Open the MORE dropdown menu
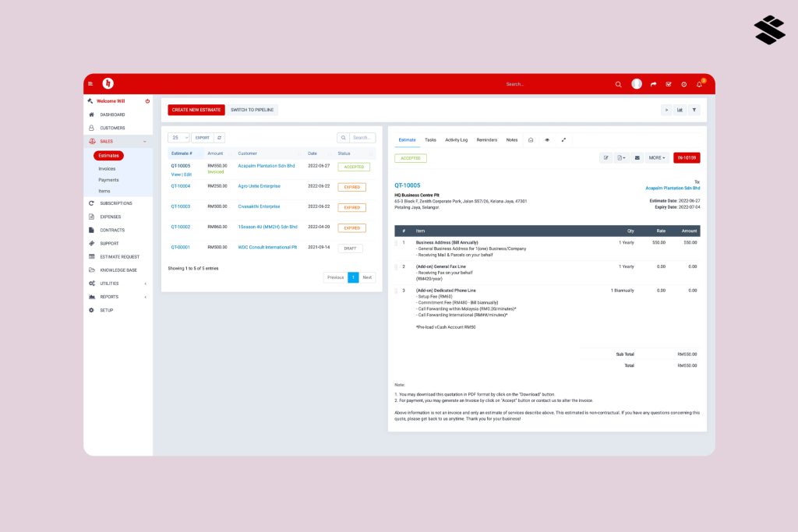 point(656,157)
